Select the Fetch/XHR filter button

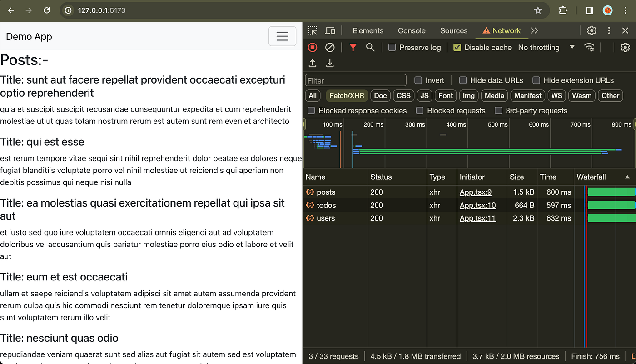coord(347,96)
